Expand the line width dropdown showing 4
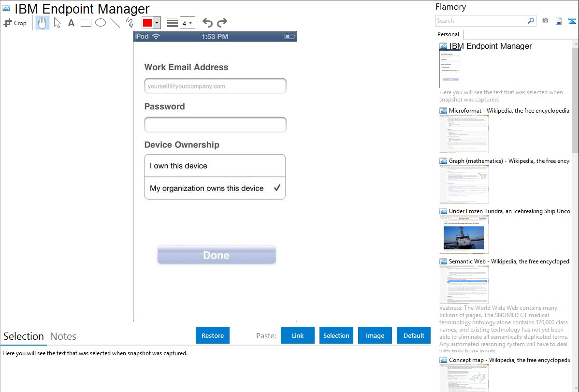The width and height of the screenshot is (579, 392). tap(187, 23)
